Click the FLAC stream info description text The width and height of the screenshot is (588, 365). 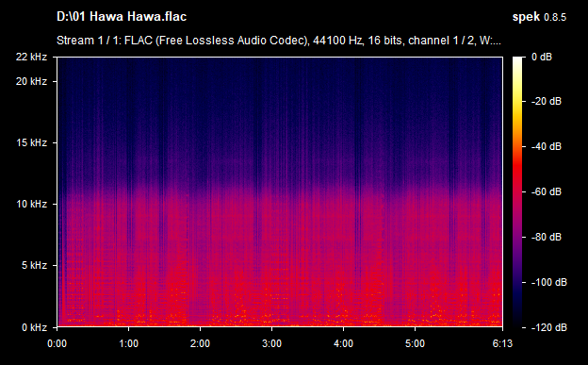click(279, 41)
